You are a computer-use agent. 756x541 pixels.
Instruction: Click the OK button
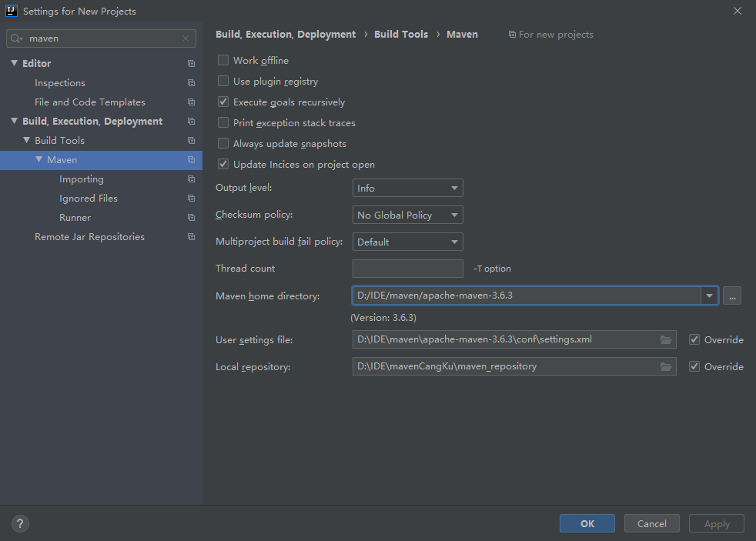pos(587,523)
